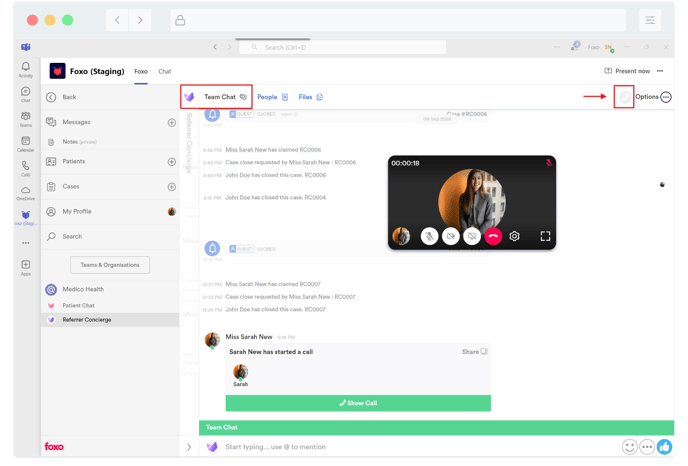
Task: Click browser back button
Action: tap(117, 20)
